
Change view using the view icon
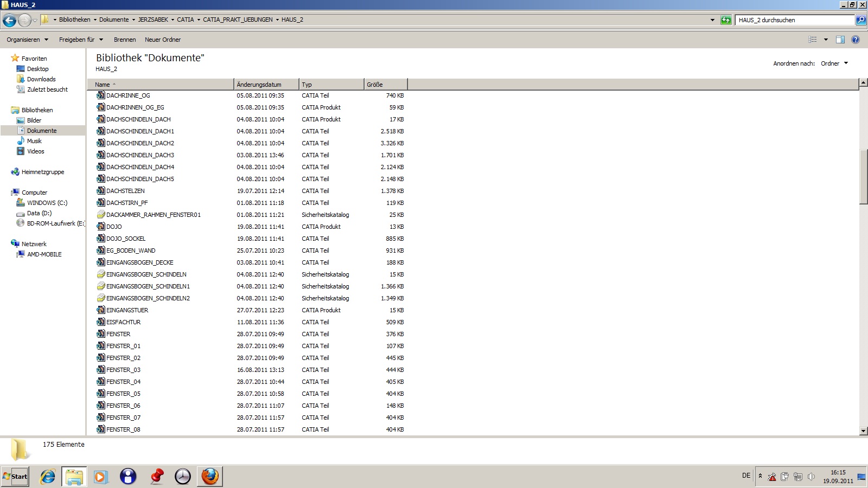click(812, 40)
